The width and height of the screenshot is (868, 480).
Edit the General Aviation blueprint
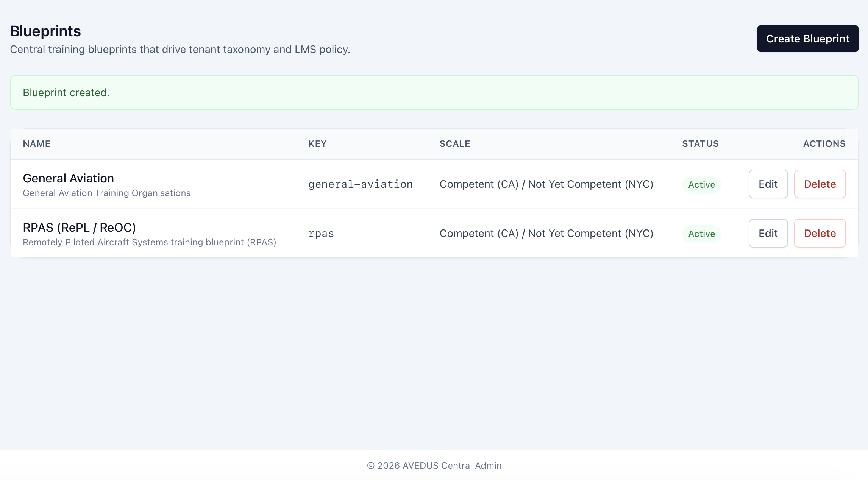point(768,184)
